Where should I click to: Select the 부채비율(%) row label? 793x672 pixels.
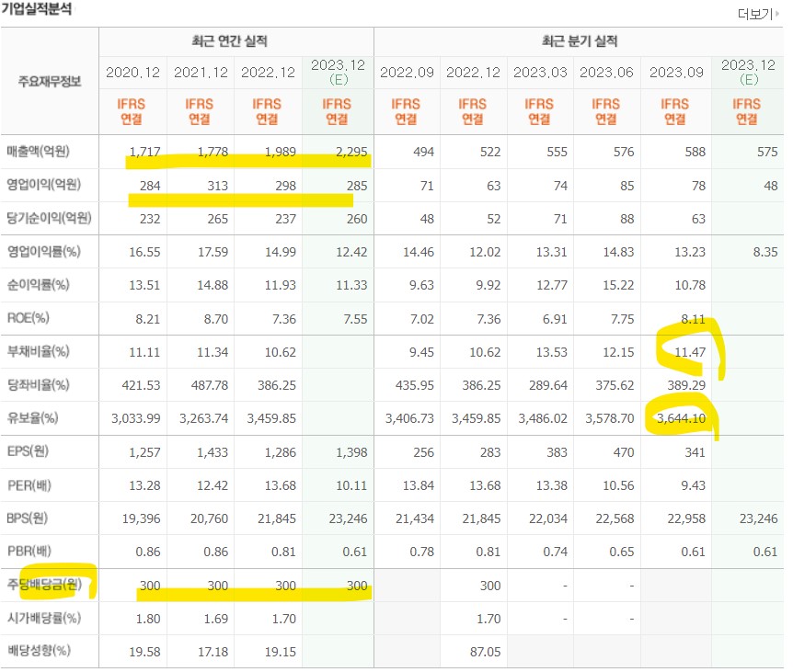(x=39, y=352)
